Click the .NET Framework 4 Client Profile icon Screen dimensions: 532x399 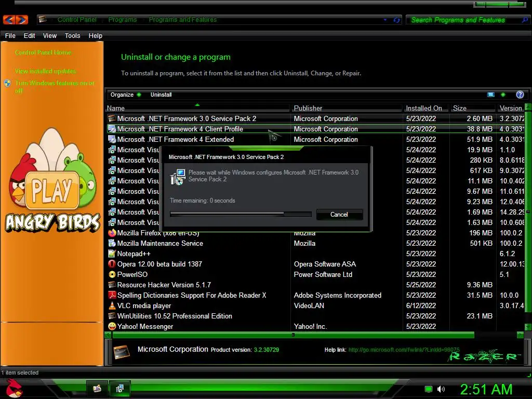(x=112, y=129)
